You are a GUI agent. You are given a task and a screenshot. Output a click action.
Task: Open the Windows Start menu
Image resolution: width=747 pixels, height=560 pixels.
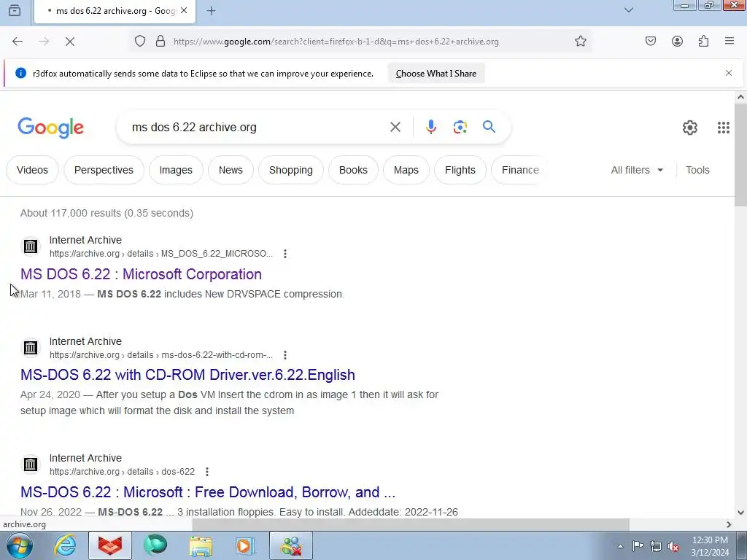[20, 545]
